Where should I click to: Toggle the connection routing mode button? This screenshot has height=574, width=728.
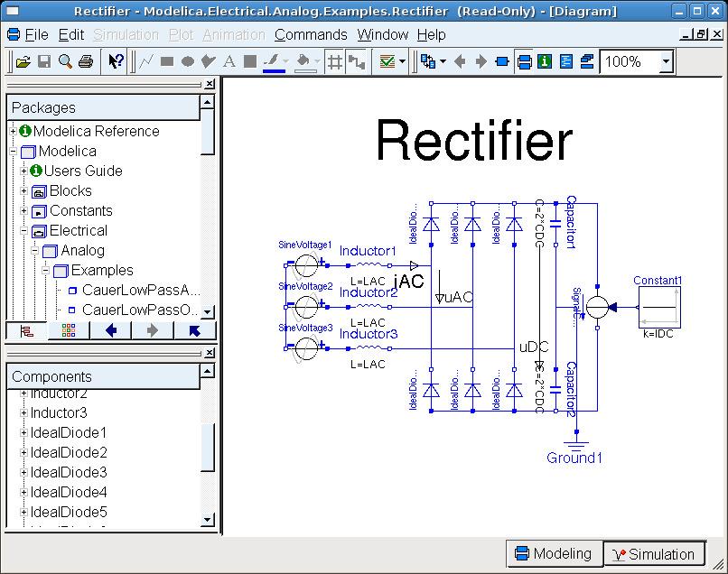click(x=357, y=61)
